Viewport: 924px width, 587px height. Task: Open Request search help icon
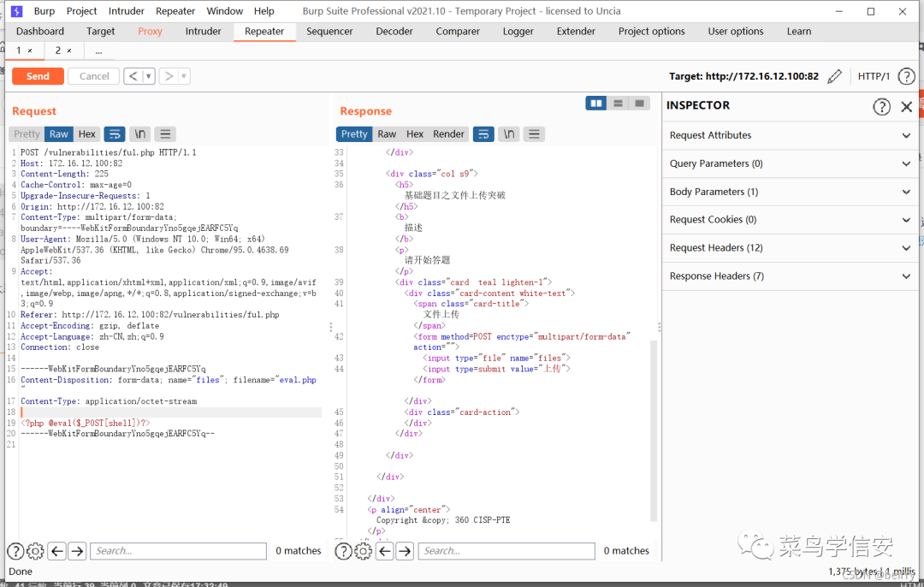coord(15,551)
